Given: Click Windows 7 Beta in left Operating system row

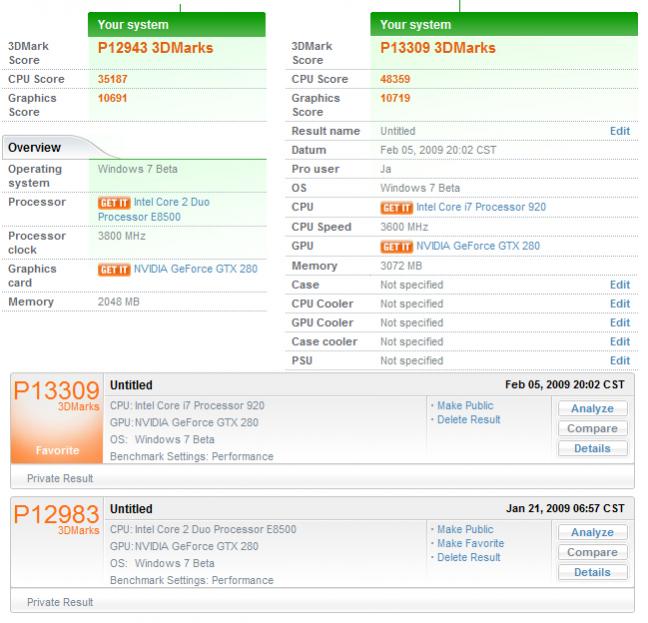Looking at the screenshot, I should (138, 169).
